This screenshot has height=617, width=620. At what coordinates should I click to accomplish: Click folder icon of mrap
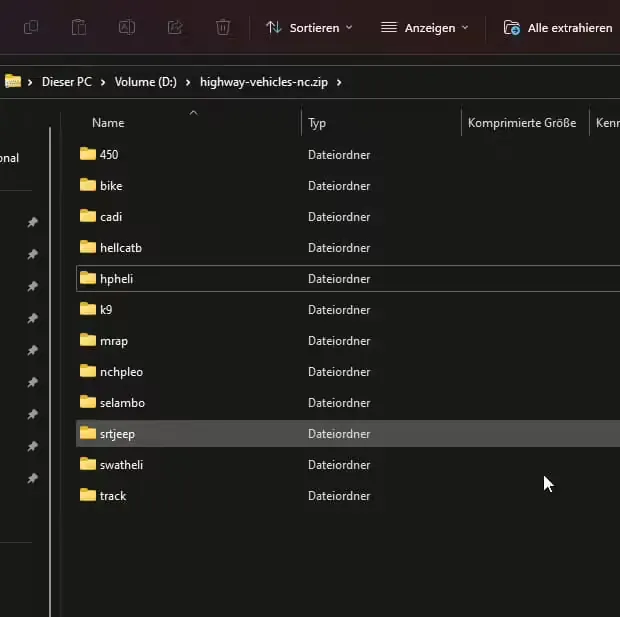pos(88,340)
